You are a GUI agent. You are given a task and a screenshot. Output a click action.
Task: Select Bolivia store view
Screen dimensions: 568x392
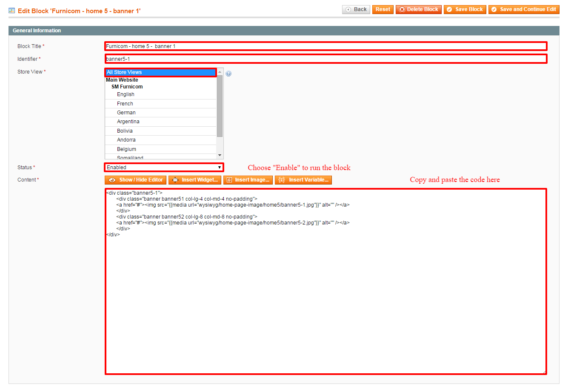click(161, 131)
